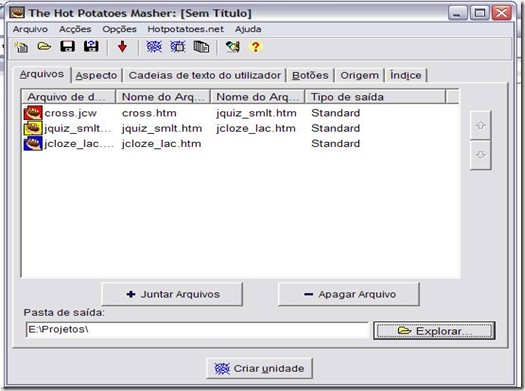Click the Open folder toolbar icon

(x=44, y=47)
